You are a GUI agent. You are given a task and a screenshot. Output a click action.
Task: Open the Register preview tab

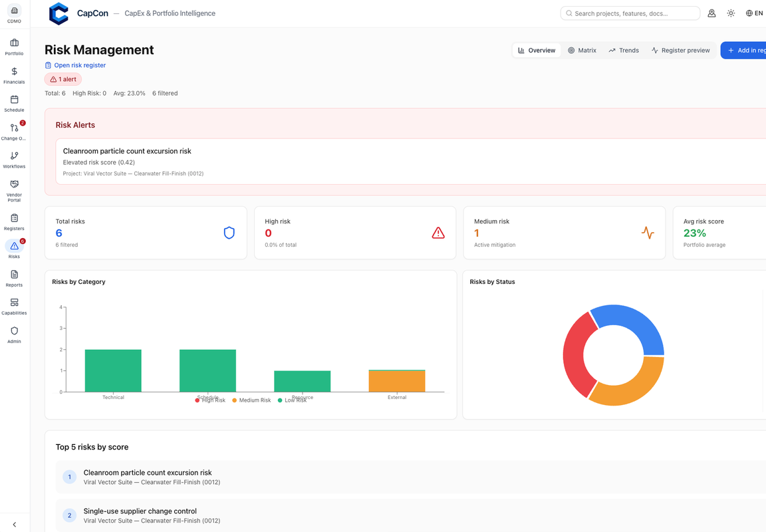pyautogui.click(x=680, y=51)
